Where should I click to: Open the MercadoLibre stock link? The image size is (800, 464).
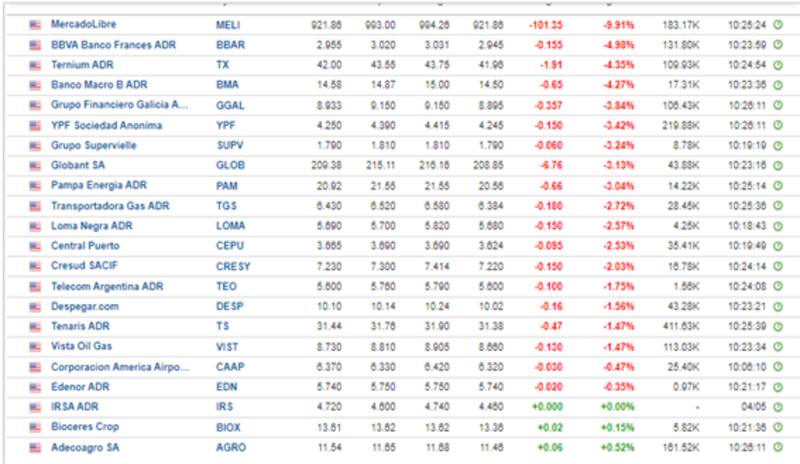pyautogui.click(x=81, y=24)
